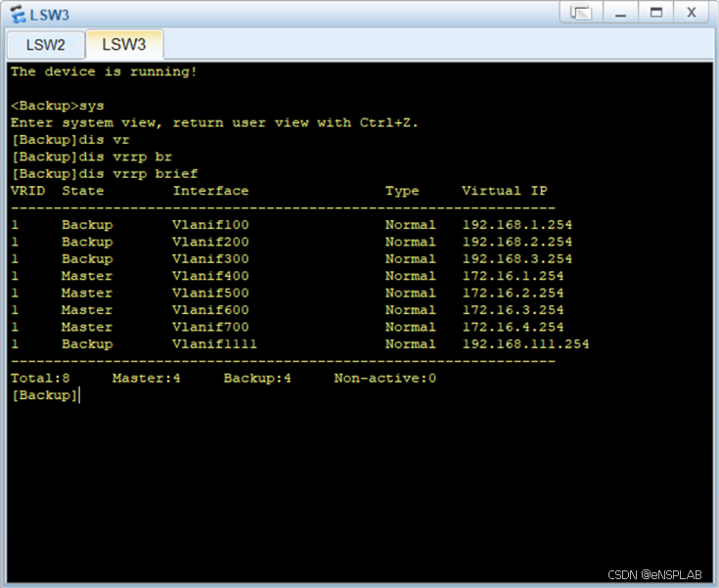Click interface Vlanif500
Viewport: 719px width, 588px height.
pos(210,293)
